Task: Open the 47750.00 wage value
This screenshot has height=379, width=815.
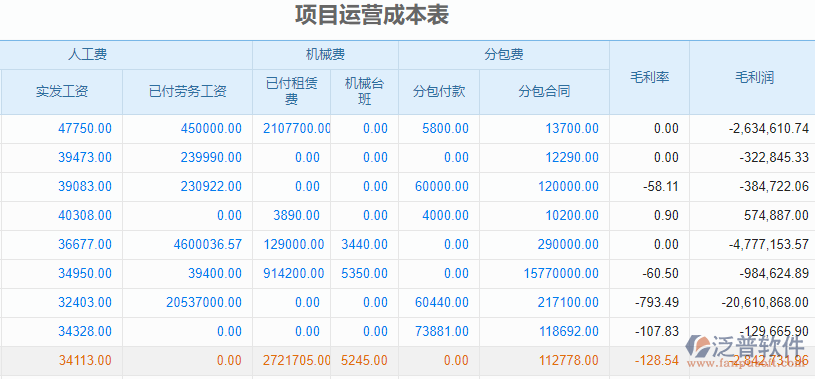Action: (85, 128)
